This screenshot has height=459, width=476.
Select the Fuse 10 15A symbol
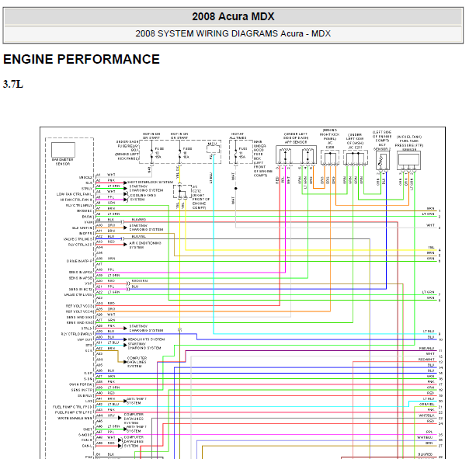(151, 153)
